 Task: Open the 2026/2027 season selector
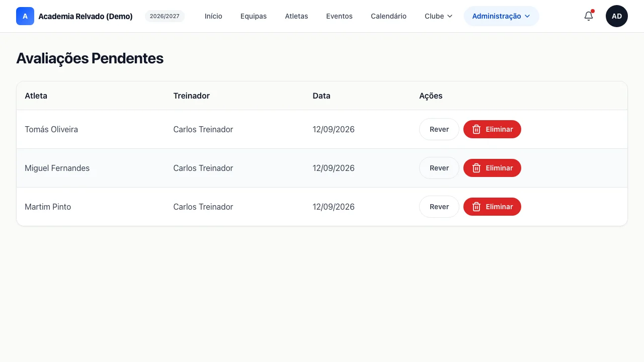(165, 16)
